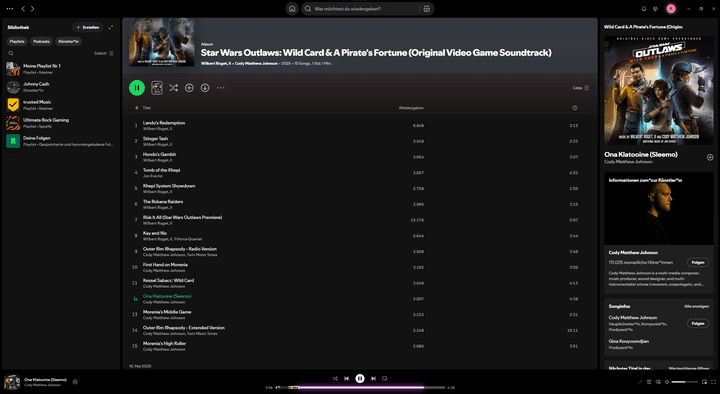The height and width of the screenshot is (394, 720).
Task: Open the Johnny Cash artist entry
Action: 61,87
